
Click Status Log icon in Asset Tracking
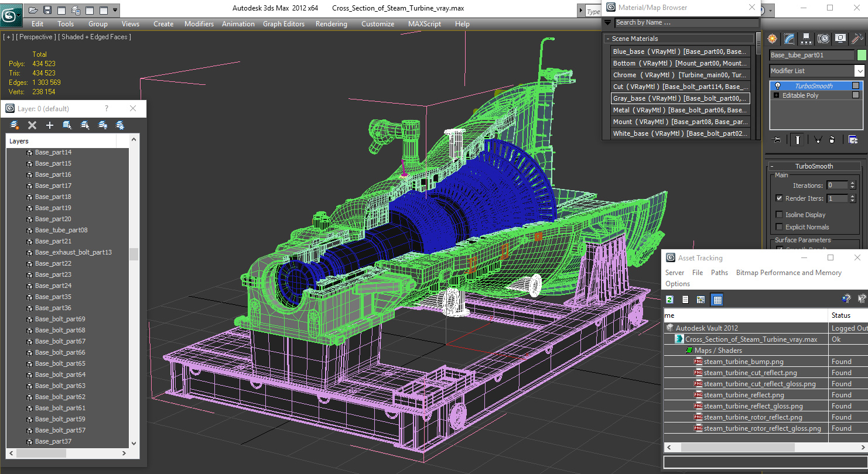(x=685, y=300)
